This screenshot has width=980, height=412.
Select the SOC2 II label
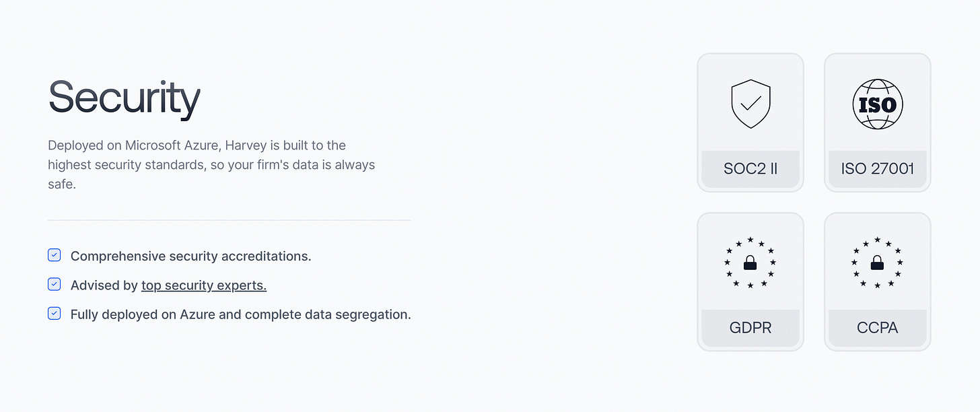point(750,169)
